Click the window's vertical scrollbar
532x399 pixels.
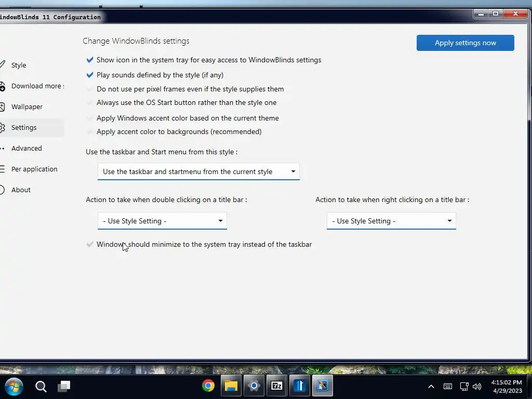pos(529,72)
